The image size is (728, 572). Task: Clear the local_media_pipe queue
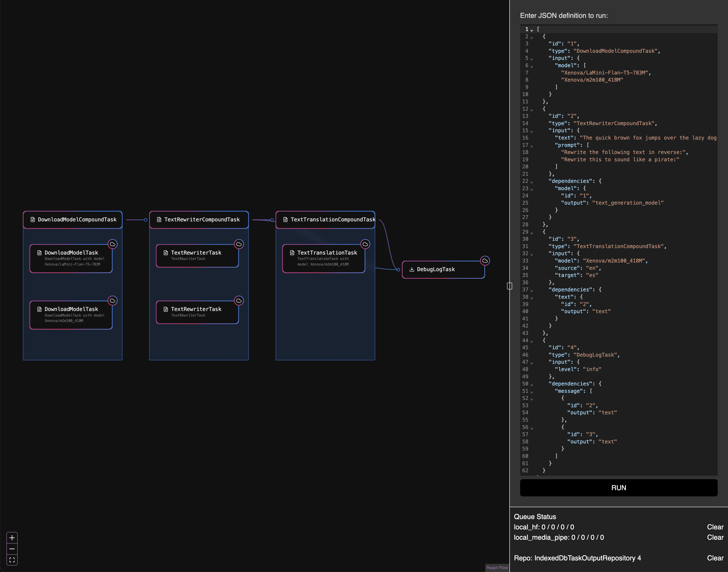715,538
